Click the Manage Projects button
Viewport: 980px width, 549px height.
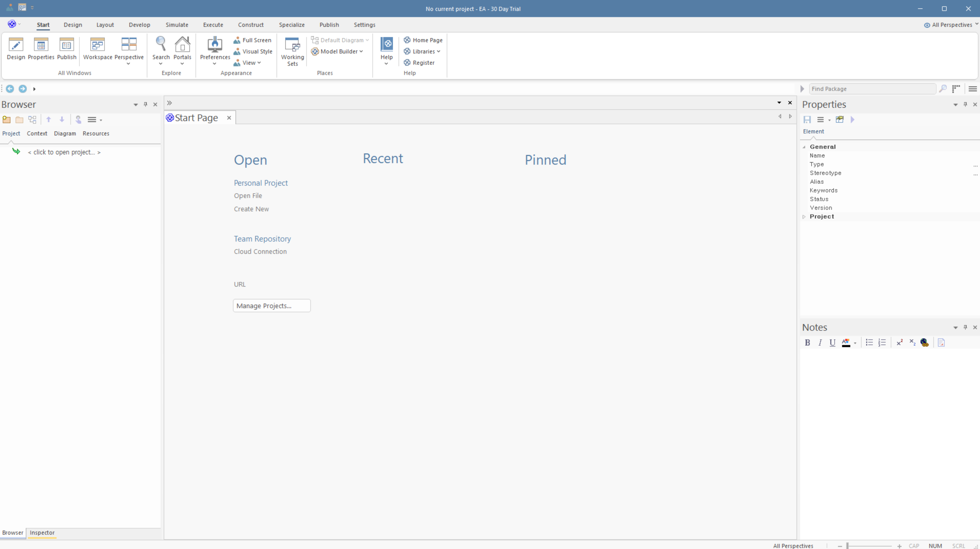(272, 306)
